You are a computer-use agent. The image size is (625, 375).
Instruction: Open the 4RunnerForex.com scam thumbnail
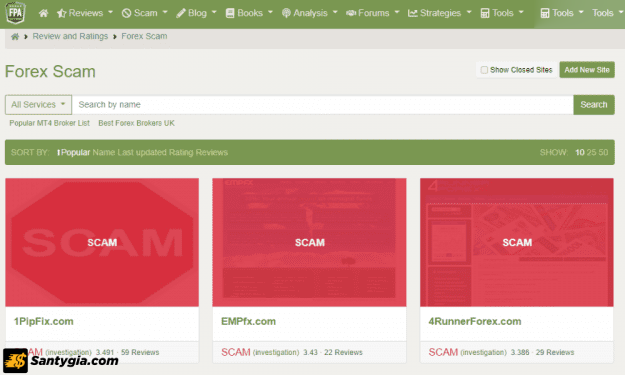pos(517,242)
